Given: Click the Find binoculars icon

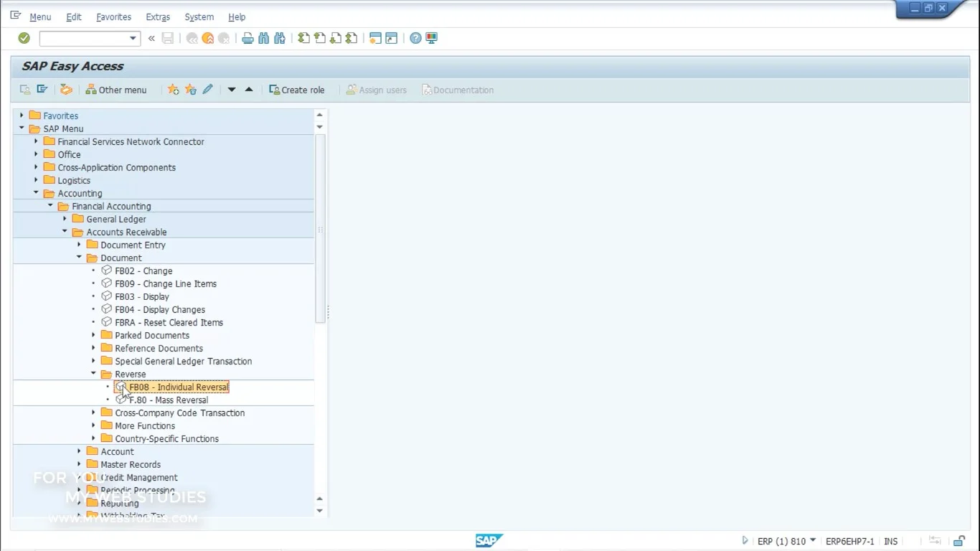Looking at the screenshot, I should [x=263, y=38].
